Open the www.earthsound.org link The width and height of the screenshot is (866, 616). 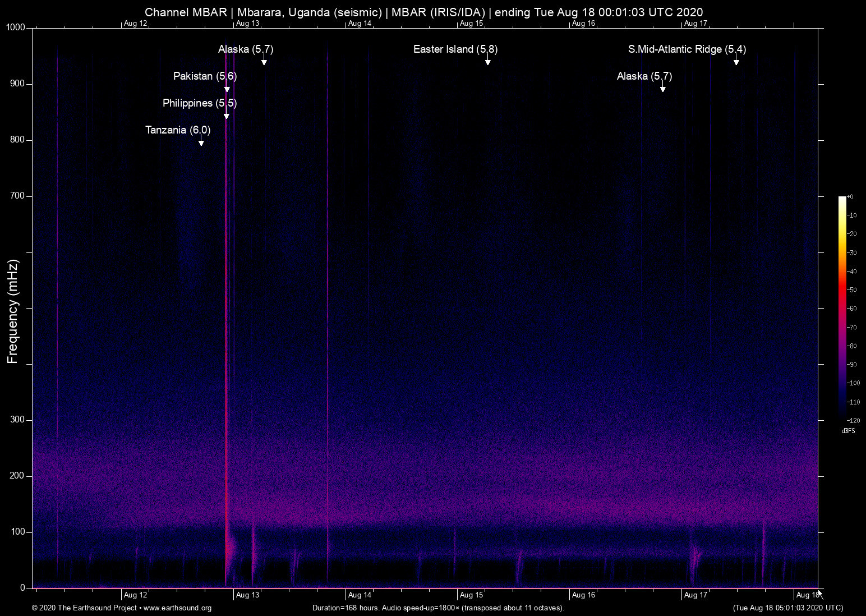point(177,608)
